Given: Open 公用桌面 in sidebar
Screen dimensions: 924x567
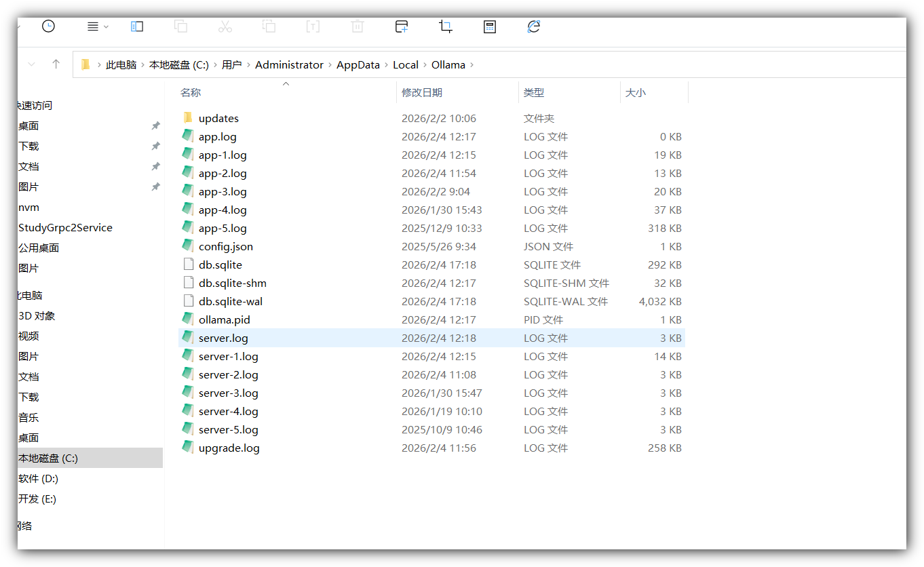Looking at the screenshot, I should coord(39,248).
